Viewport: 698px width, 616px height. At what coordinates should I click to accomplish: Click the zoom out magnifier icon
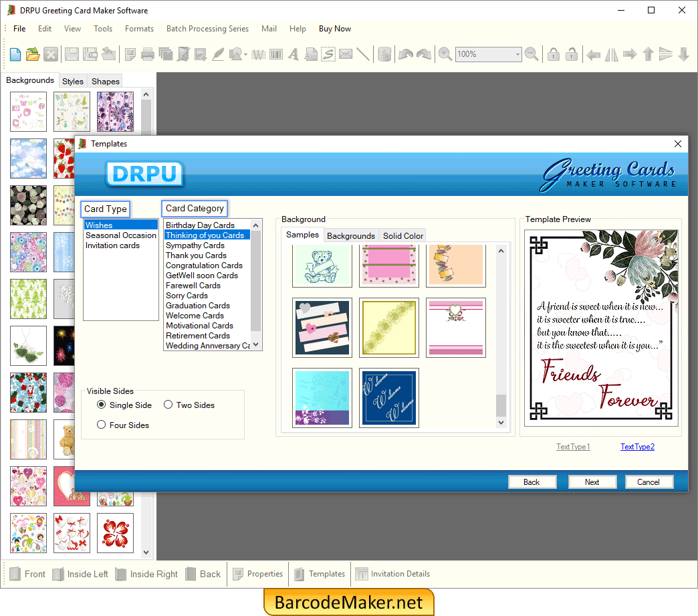[x=532, y=54]
